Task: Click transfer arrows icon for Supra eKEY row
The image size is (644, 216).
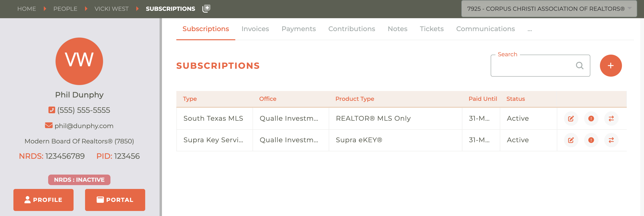Action: (x=611, y=140)
